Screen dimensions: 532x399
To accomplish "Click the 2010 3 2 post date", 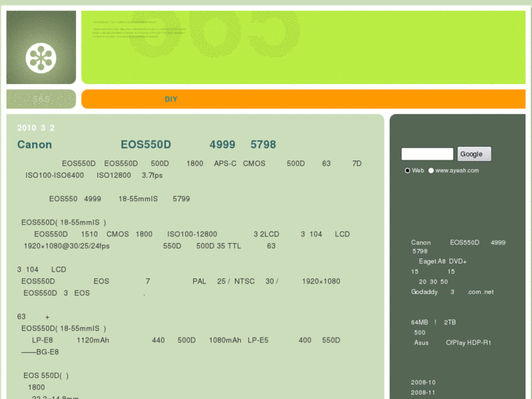I will click(x=36, y=128).
